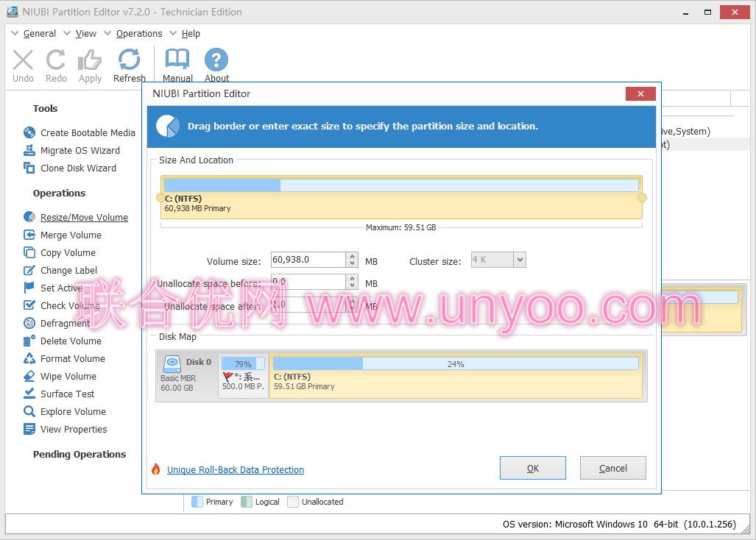
Task: Click the Tools section header
Action: [x=46, y=108]
